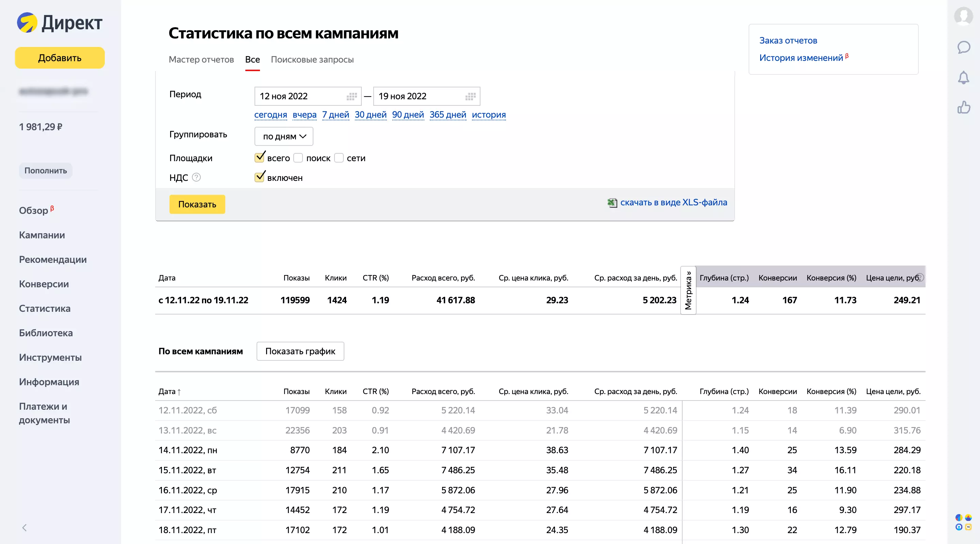Click the '14.11.2022, пн' date row
Viewport: 980px width, 544px height.
(x=540, y=450)
